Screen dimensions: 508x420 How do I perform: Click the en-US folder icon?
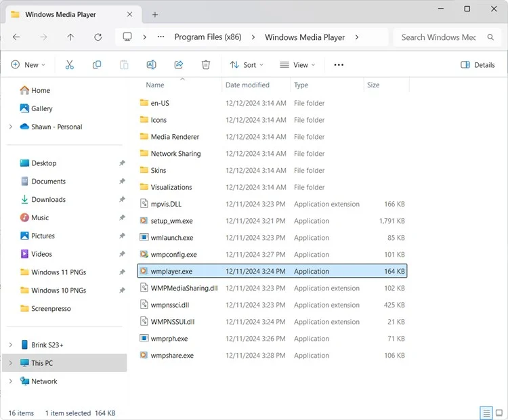click(x=144, y=103)
